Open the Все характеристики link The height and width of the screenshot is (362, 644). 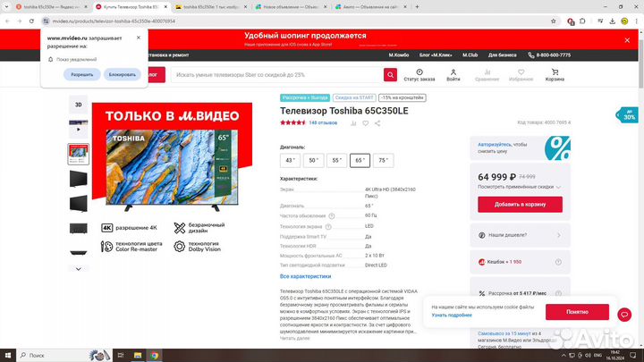tap(305, 276)
